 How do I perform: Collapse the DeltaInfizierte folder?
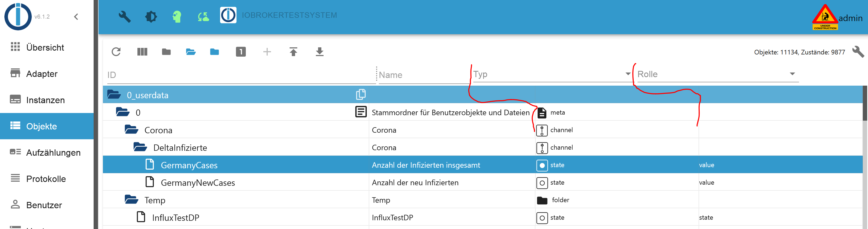(140, 147)
